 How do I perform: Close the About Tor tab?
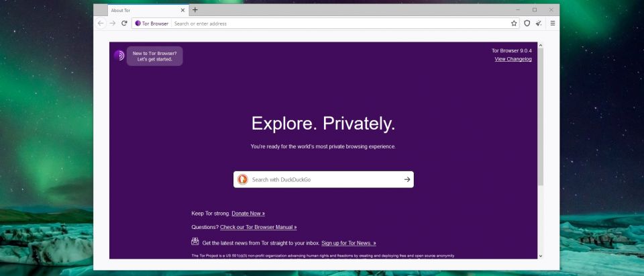pyautogui.click(x=182, y=10)
